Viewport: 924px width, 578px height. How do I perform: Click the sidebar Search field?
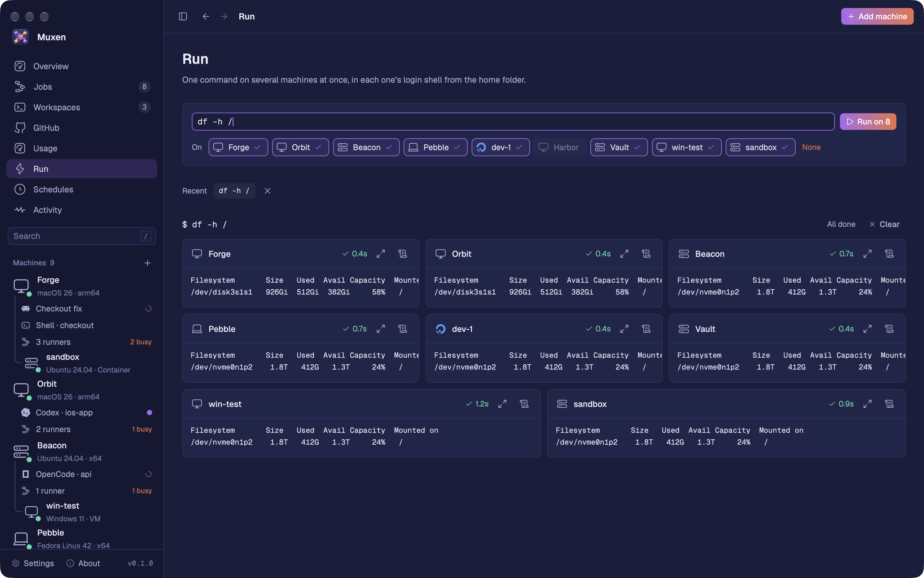tap(82, 236)
